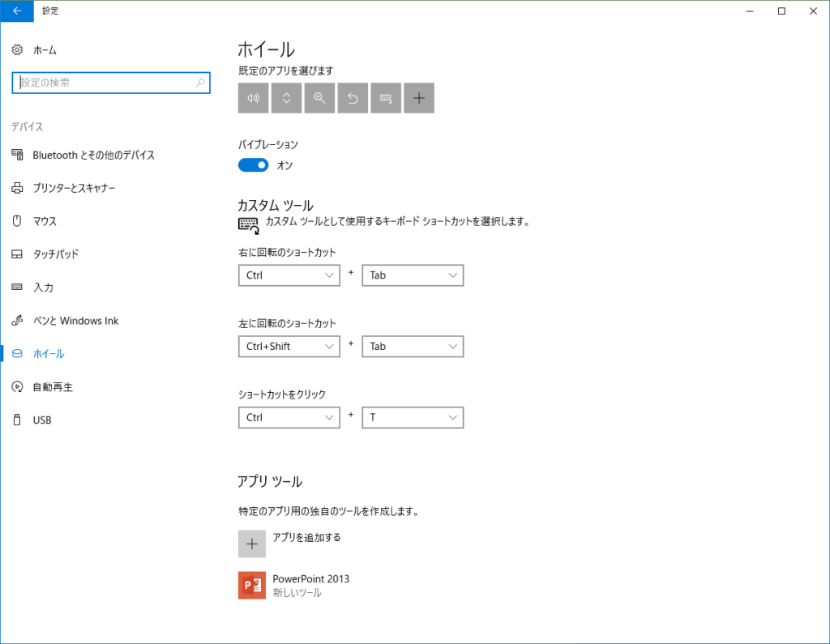Select the volume wheel tool icon
The height and width of the screenshot is (644, 830).
click(253, 98)
